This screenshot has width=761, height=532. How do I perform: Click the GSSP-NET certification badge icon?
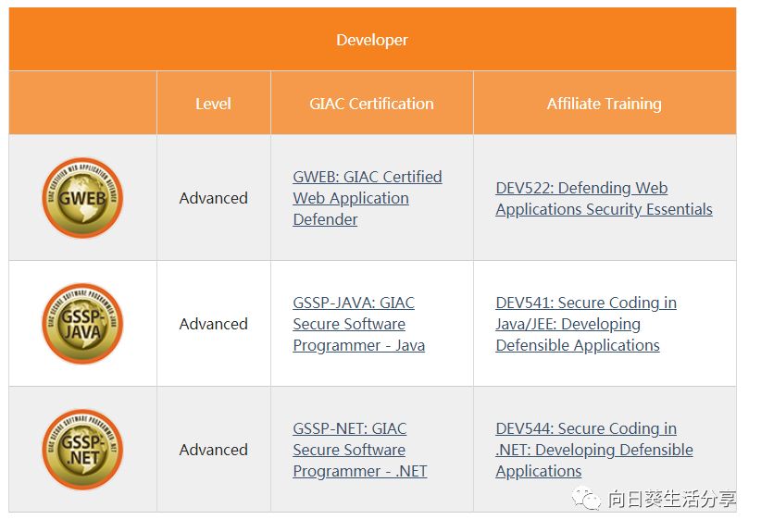point(82,450)
